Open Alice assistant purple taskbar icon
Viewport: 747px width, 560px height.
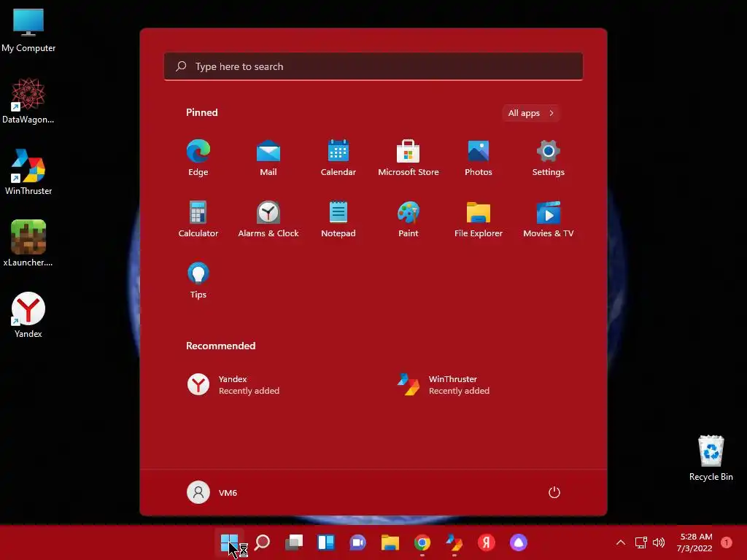coord(519,542)
